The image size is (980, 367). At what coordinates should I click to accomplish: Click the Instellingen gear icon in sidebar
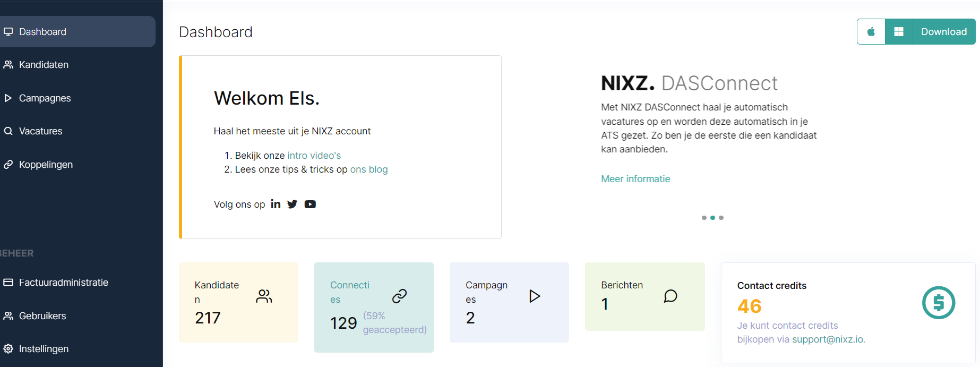tap(8, 349)
